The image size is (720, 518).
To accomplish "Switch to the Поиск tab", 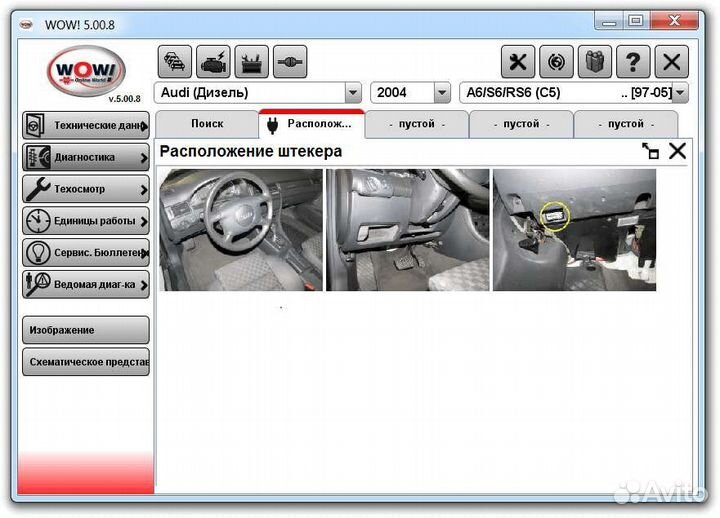I will coord(206,124).
